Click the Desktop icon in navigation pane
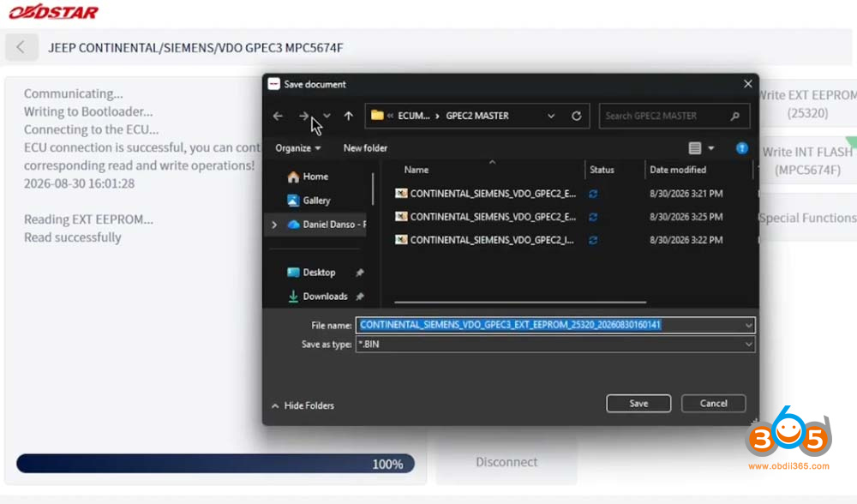Screen dimensions: 857x504 (293, 273)
